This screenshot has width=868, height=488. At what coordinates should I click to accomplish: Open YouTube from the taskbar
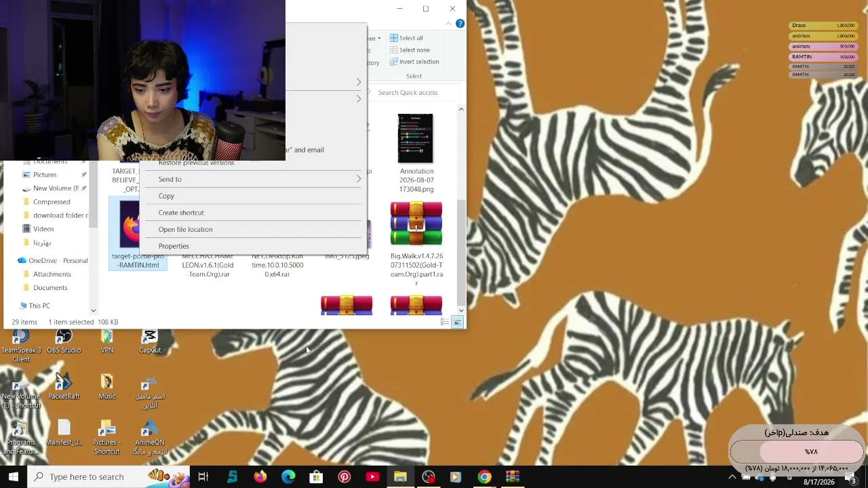click(x=372, y=476)
